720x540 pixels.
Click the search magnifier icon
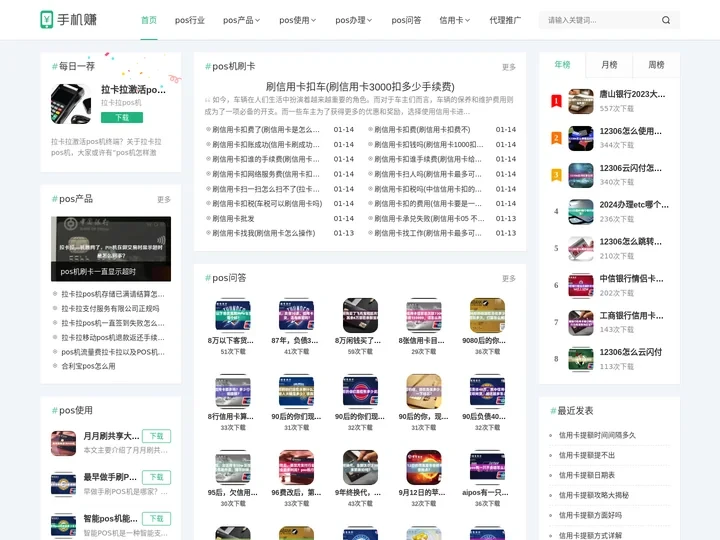point(666,20)
